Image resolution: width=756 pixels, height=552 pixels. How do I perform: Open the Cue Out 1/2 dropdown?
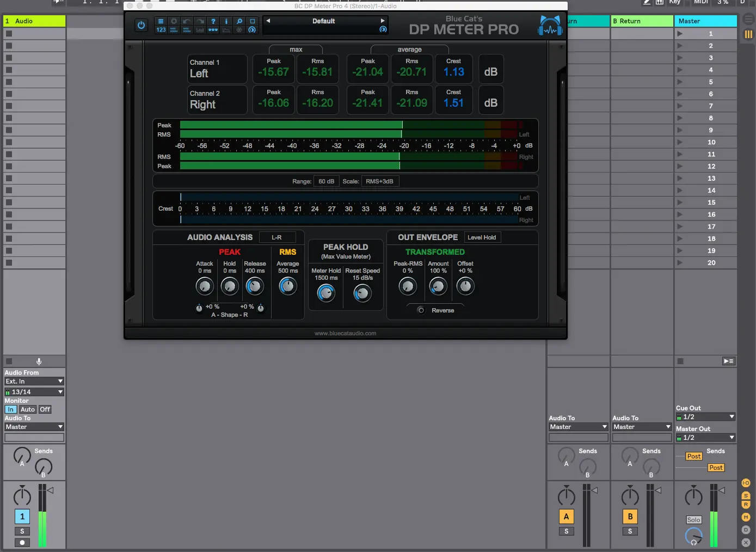[706, 417]
